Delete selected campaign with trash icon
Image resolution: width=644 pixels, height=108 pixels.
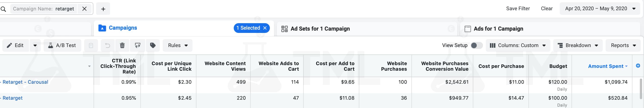click(x=122, y=45)
